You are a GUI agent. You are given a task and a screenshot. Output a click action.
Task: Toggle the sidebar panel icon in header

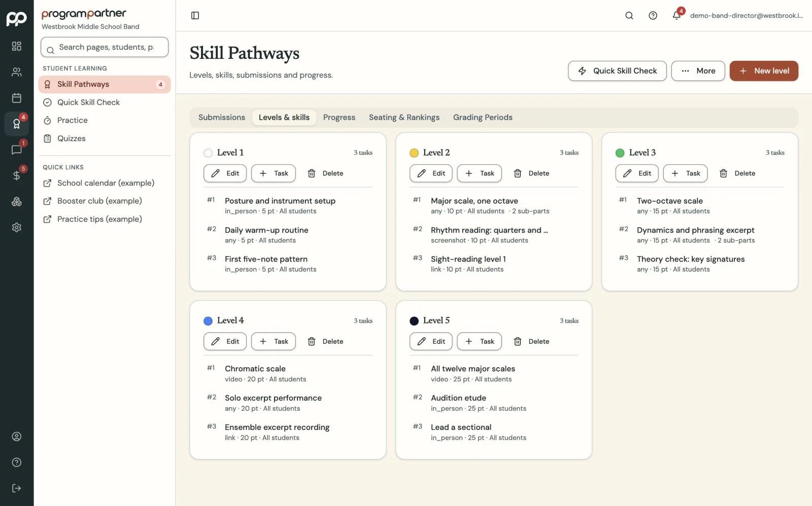(x=195, y=16)
